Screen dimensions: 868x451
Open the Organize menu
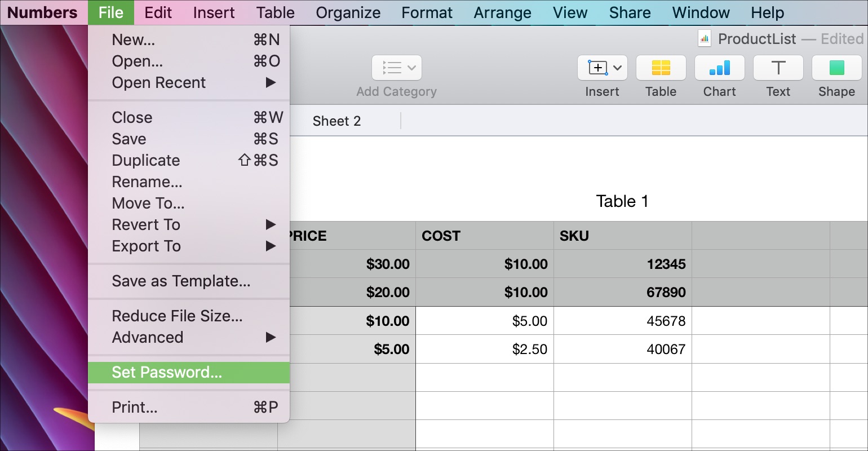pyautogui.click(x=348, y=12)
